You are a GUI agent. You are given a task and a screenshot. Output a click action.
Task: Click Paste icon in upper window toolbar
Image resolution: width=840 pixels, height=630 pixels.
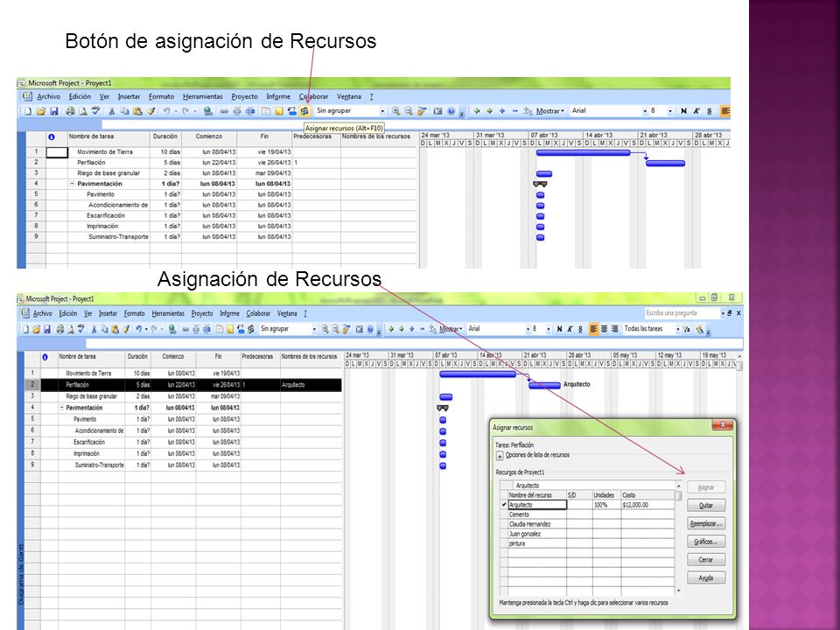pyautogui.click(x=137, y=111)
